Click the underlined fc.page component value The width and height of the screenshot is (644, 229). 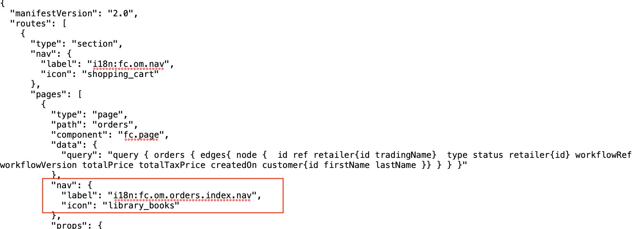[141, 135]
